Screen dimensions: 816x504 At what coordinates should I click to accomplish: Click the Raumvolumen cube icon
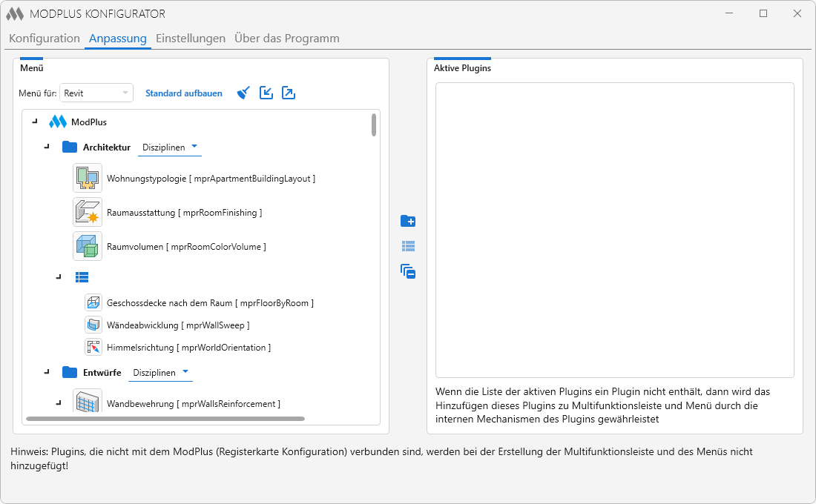click(88, 247)
